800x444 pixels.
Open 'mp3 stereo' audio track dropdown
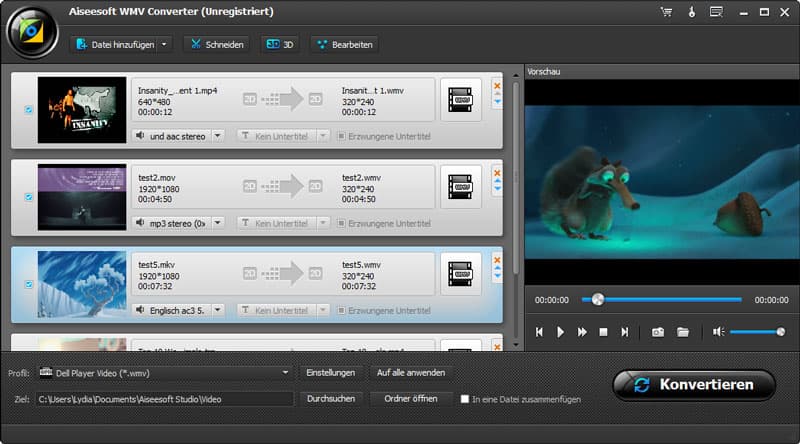pos(218,223)
